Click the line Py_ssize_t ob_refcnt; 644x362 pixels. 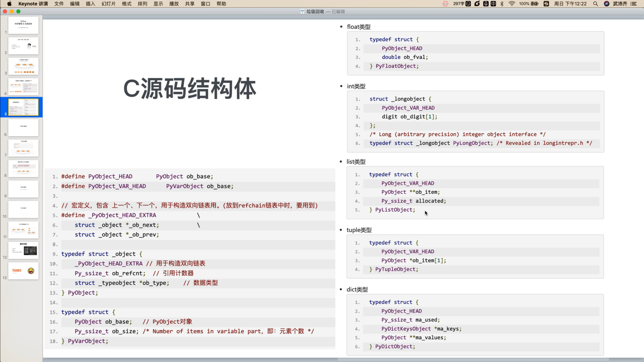click(110, 273)
